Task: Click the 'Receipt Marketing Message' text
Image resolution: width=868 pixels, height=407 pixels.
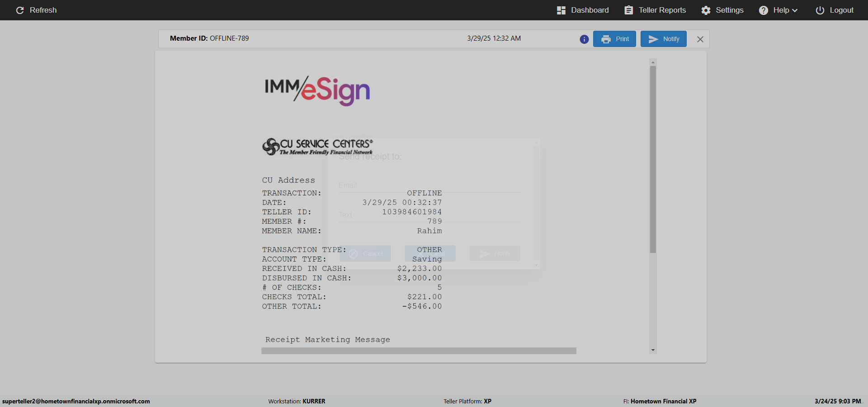Action: pyautogui.click(x=328, y=340)
